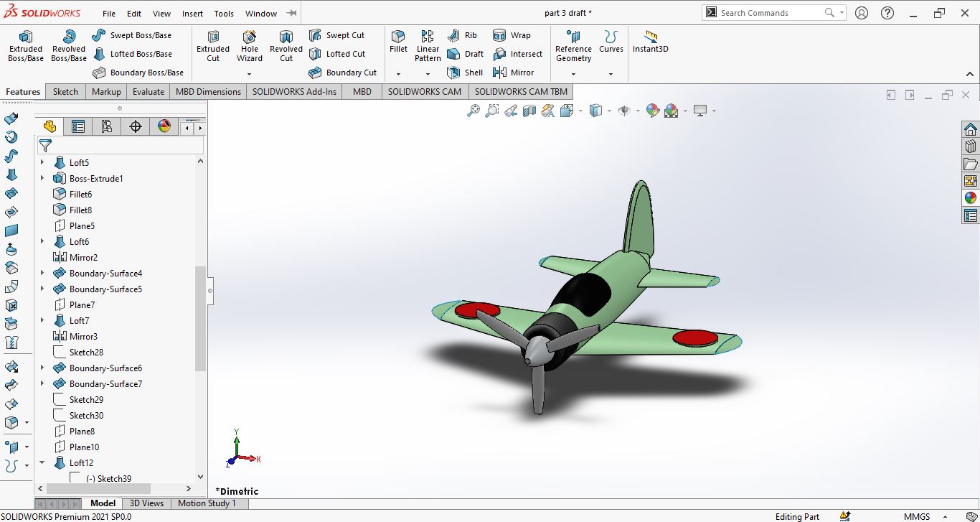Open the Hole Wizard dropdown arrow

coord(250,74)
